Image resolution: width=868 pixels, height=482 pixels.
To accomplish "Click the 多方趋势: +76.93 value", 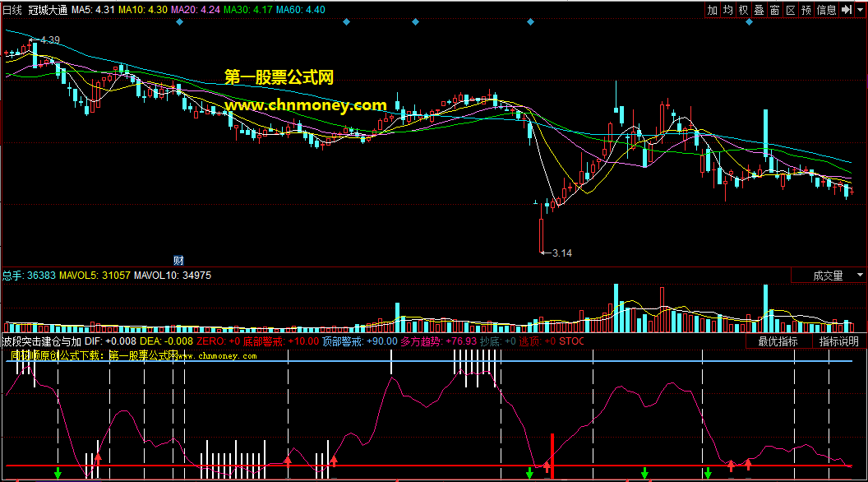I will coord(438,341).
